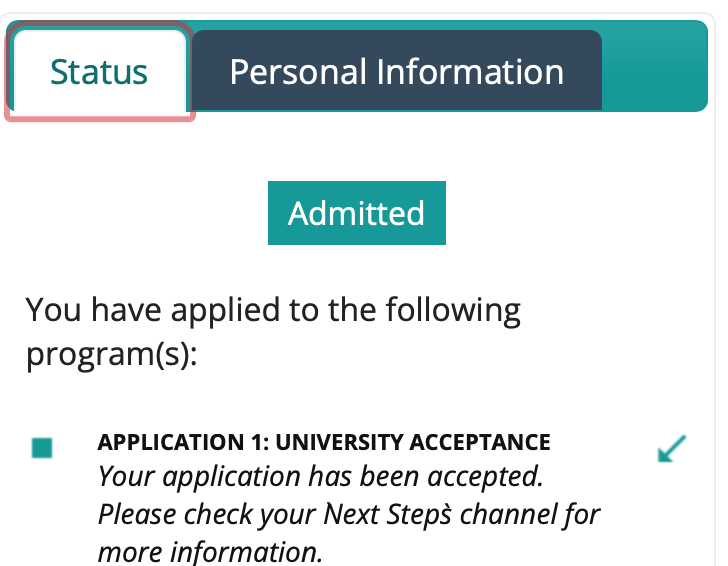Click the teal square bullet beside Application 1
Viewport: 728px width, 566px height.
42,448
